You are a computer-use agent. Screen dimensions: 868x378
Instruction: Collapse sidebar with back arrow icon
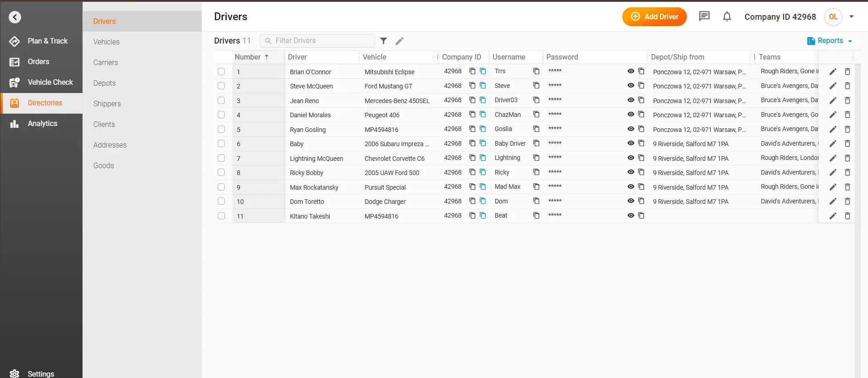click(x=15, y=17)
